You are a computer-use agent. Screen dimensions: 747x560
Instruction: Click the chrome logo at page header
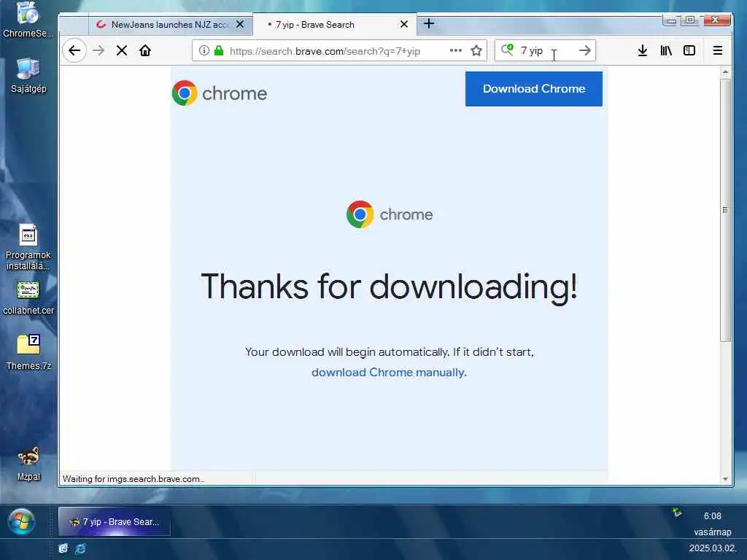(219, 93)
